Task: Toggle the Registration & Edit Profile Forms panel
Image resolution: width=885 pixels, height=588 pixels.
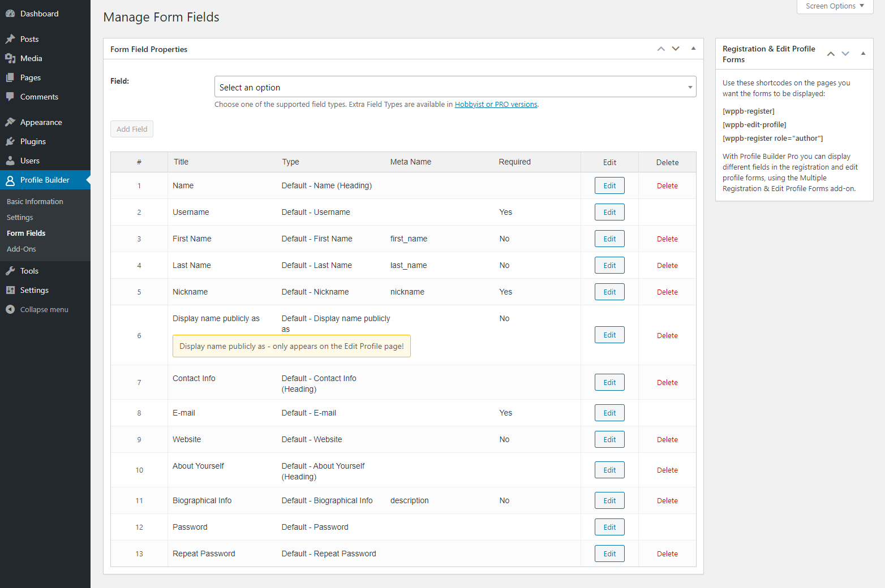Action: [x=863, y=54]
